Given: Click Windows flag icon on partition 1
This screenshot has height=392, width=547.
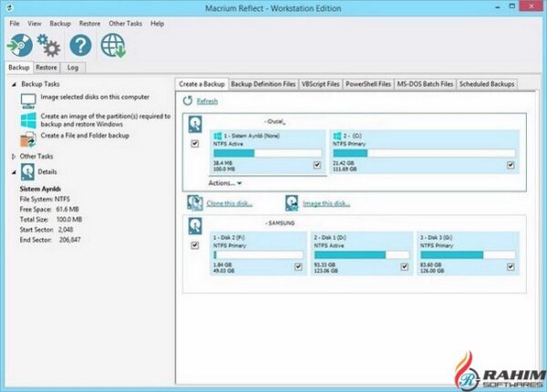Looking at the screenshot, I should (x=218, y=136).
